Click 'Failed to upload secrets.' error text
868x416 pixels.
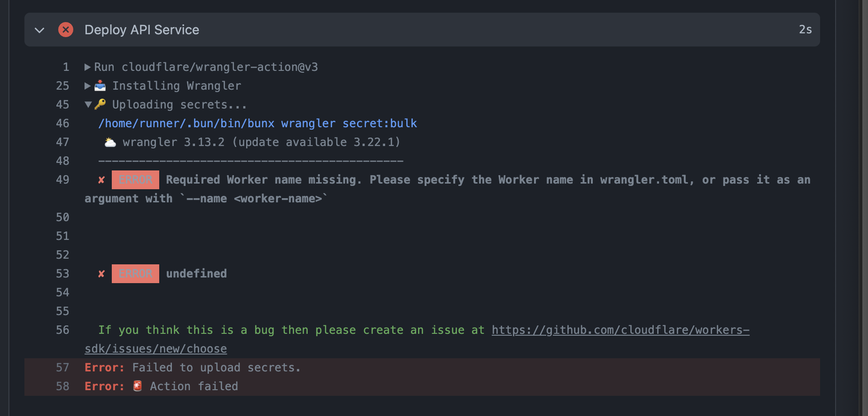pos(216,368)
